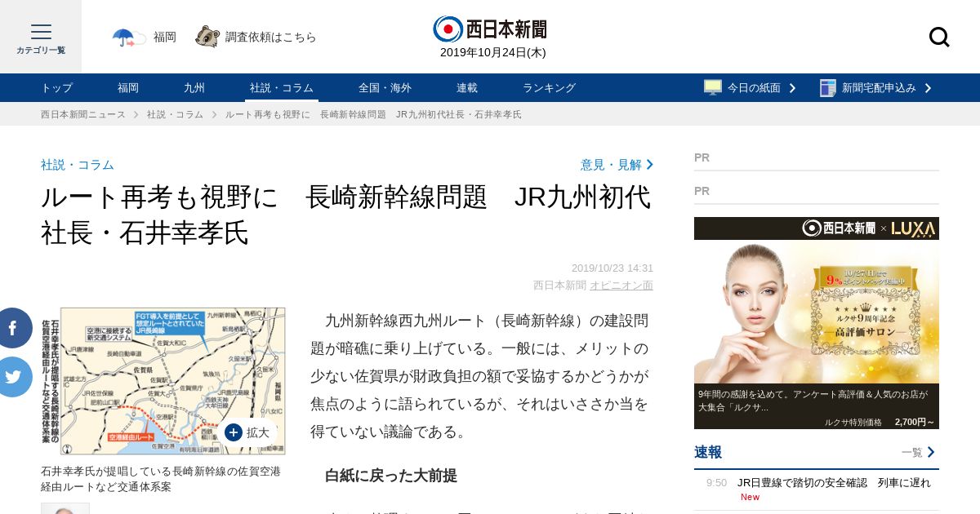Go to 西日本新聞ニュース breadcrumb
The height and width of the screenshot is (514, 980).
(83, 114)
